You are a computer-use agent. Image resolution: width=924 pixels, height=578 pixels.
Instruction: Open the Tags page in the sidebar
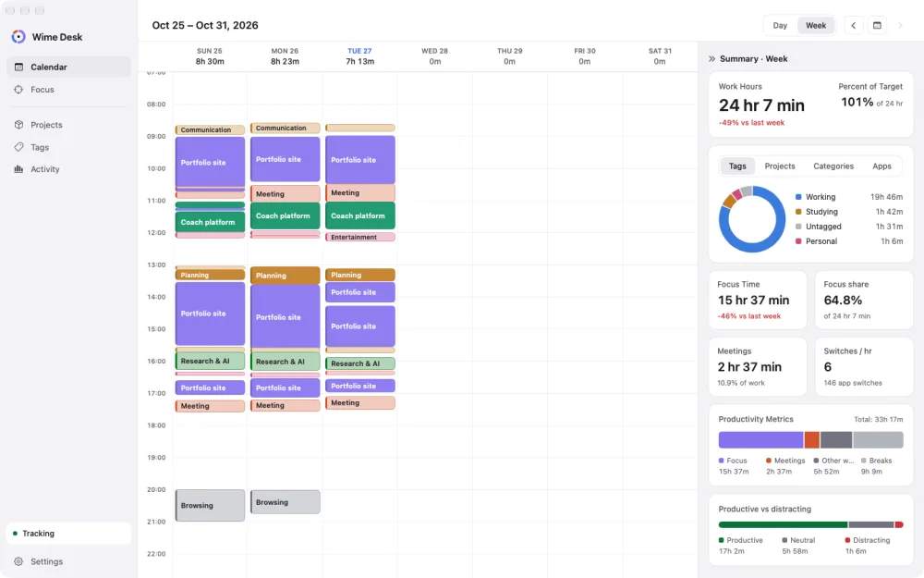pos(68,147)
